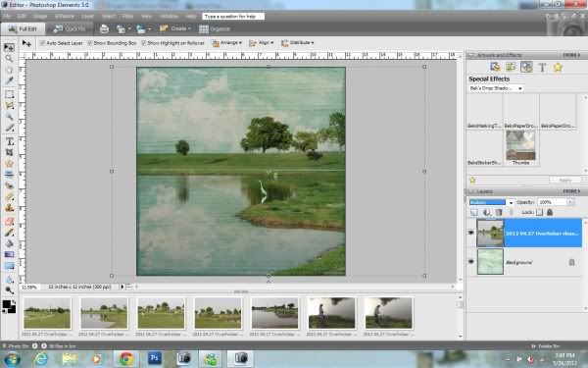Create a new layer in Layers palette
The image size is (588, 368).
474,212
